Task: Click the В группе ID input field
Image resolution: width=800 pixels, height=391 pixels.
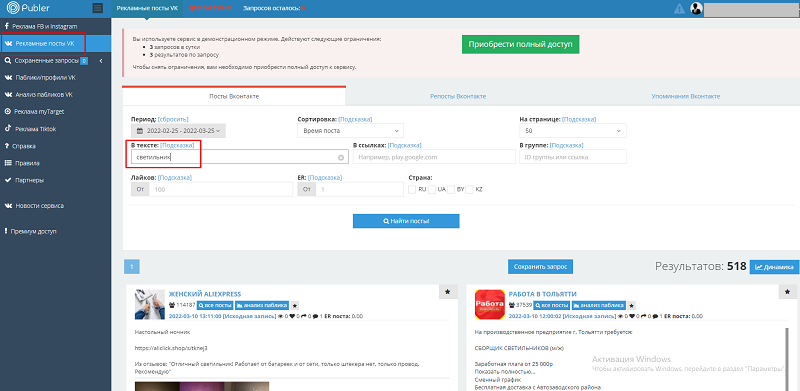Action: click(573, 157)
